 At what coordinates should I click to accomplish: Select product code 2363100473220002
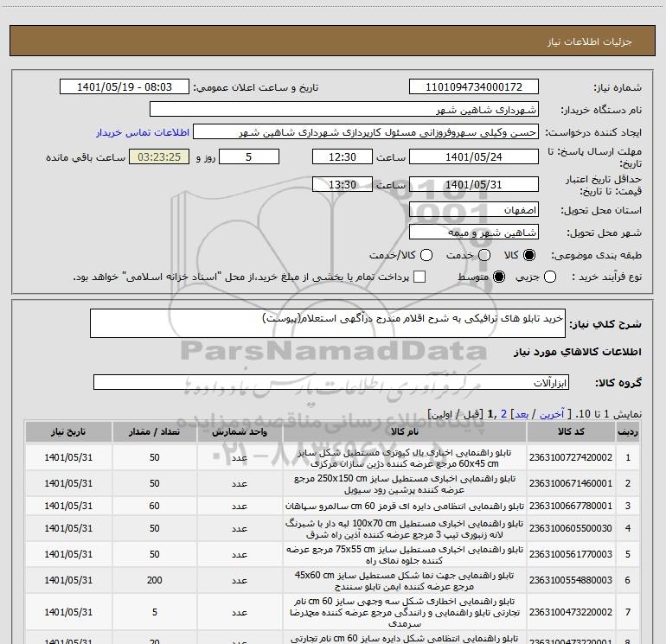click(x=571, y=613)
